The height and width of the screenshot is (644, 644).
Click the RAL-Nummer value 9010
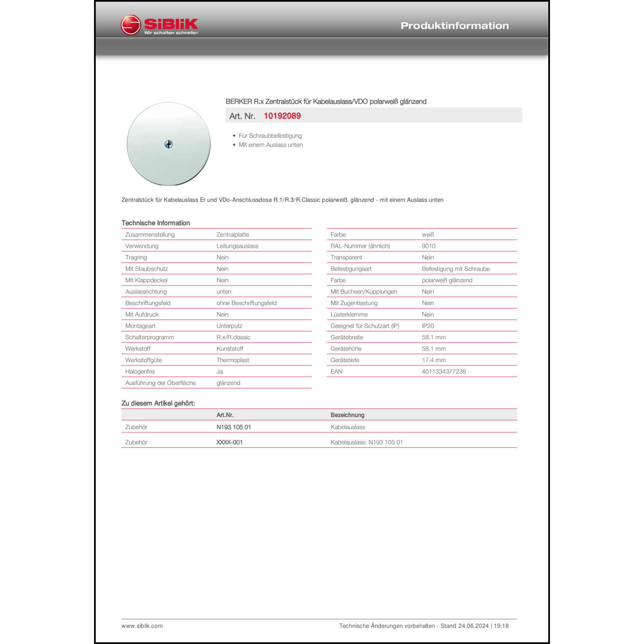pyautogui.click(x=428, y=246)
